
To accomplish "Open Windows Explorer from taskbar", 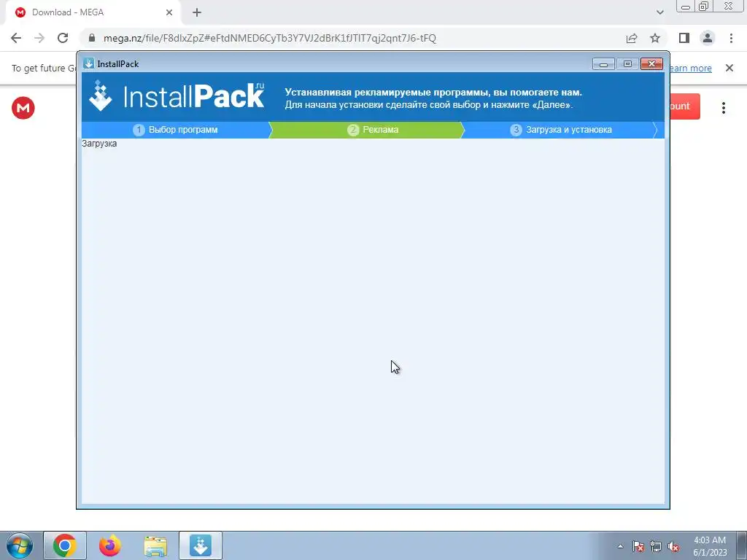I will coord(155,545).
